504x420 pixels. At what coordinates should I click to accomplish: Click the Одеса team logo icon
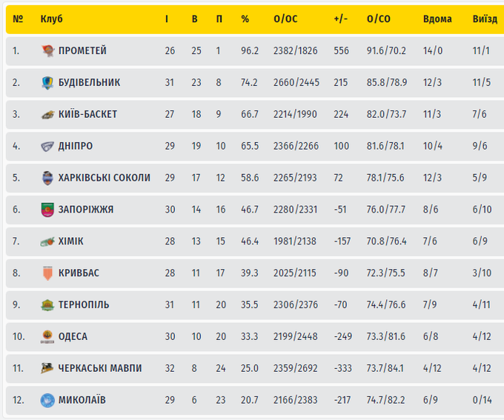(x=47, y=337)
